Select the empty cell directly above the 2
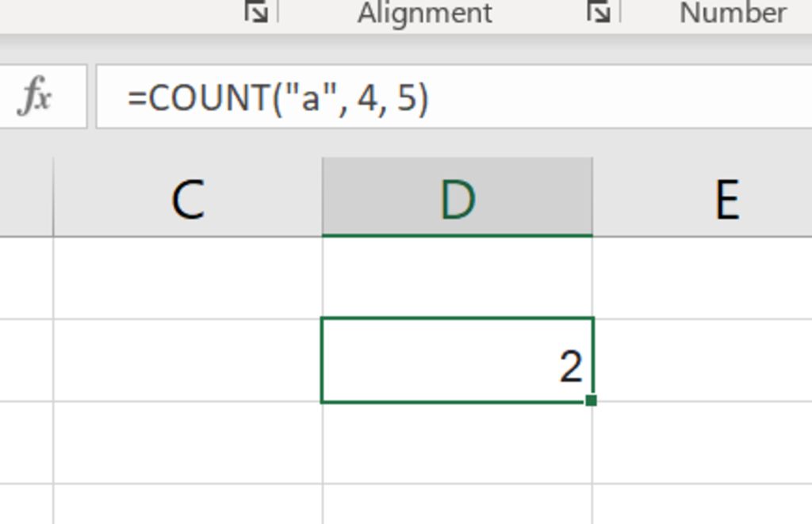 tap(458, 278)
